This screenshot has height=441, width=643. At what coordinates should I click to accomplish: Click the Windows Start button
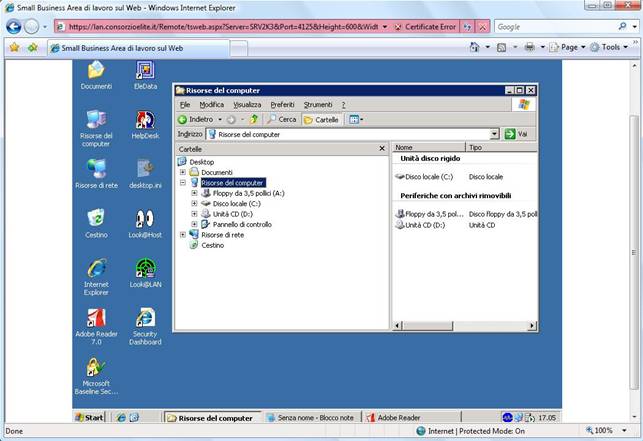(x=91, y=417)
